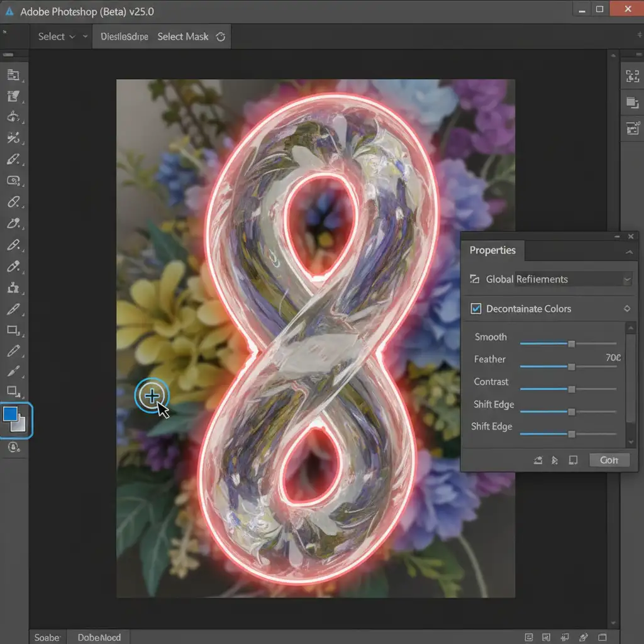
Task: Switch to the Properties tab
Action: 492,250
